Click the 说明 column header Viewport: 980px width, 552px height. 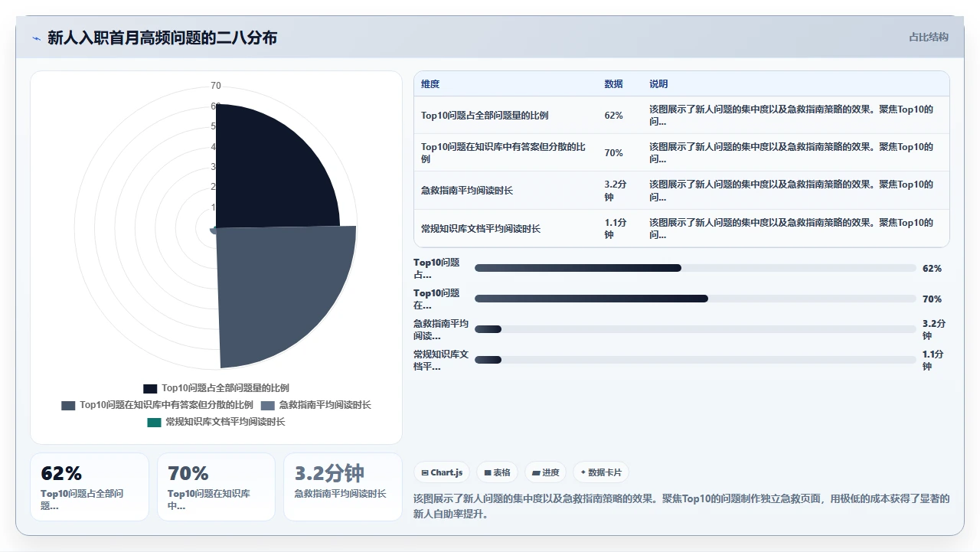(x=658, y=84)
